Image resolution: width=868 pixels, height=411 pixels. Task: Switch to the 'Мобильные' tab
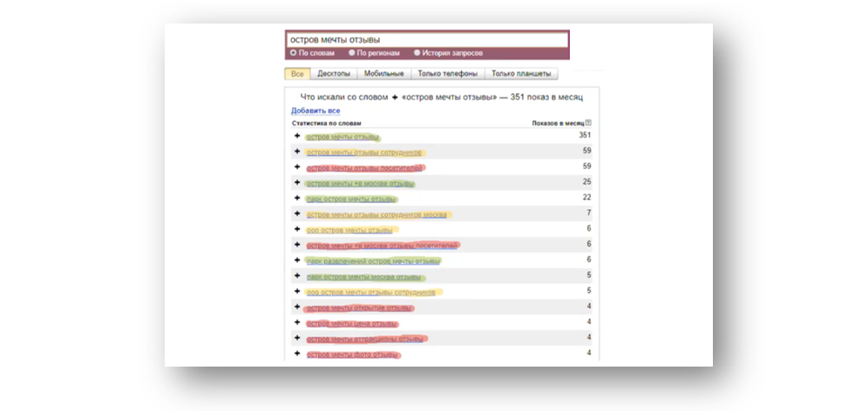point(384,73)
